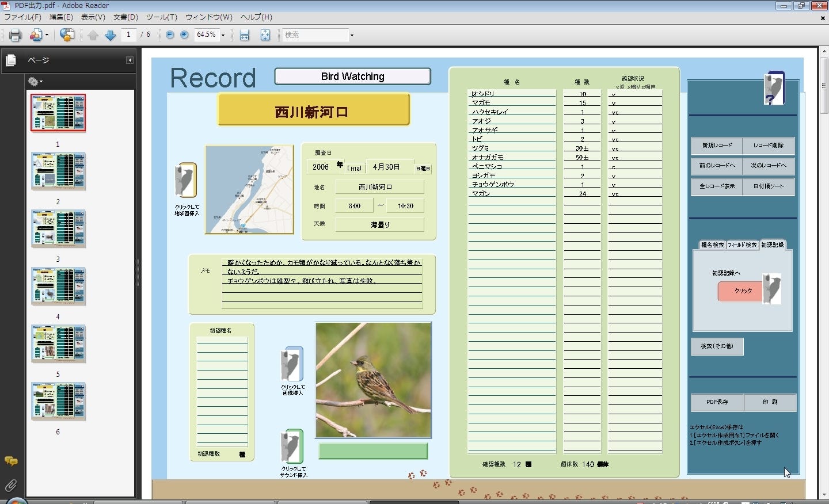Click the woodpecker map insert icon

click(x=185, y=180)
